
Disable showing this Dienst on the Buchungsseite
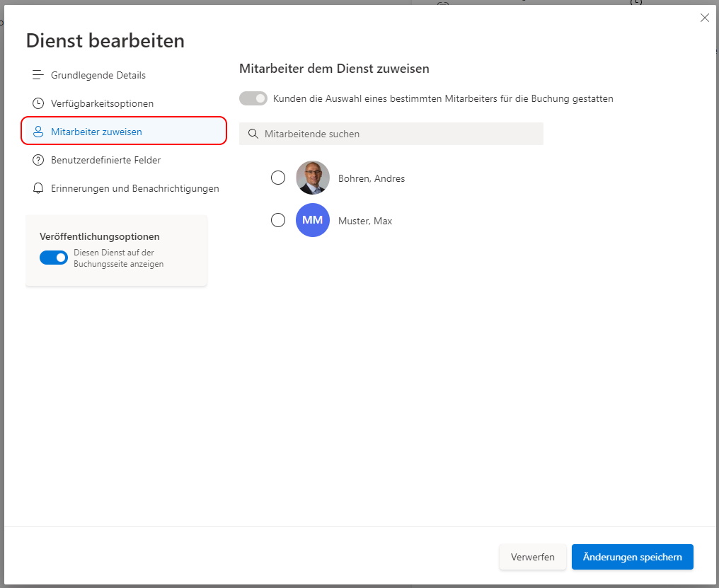(54, 258)
